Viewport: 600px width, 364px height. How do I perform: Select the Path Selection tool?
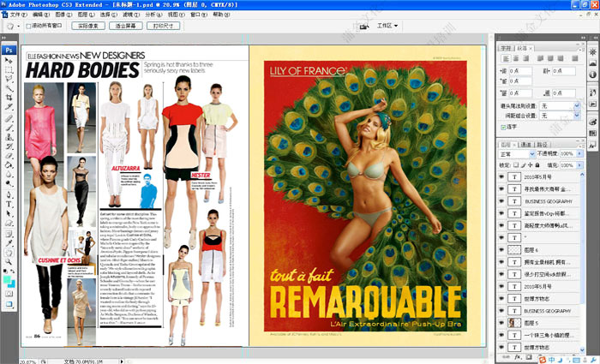click(9, 214)
